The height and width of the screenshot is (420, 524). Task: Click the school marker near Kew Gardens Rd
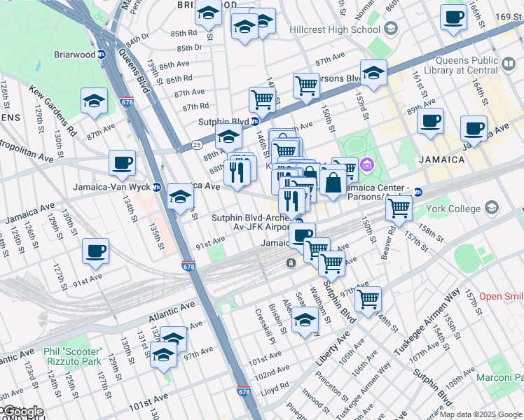[94, 102]
